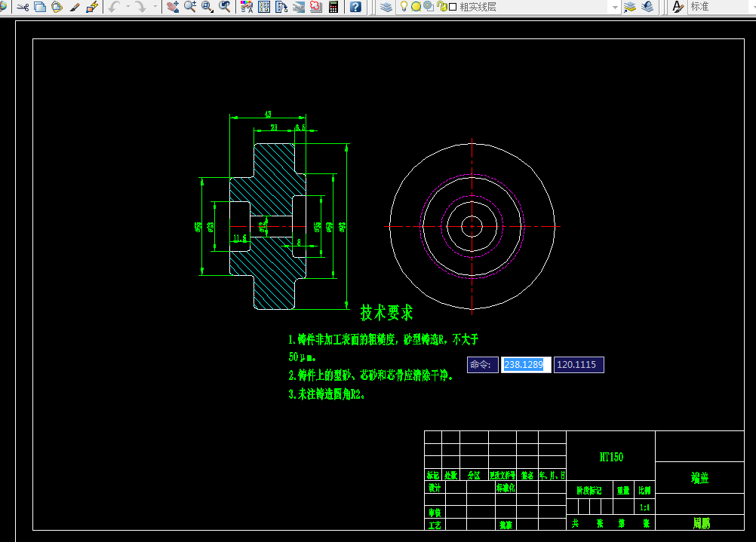Click the white layer color swatch
The height and width of the screenshot is (542, 756).
tap(453, 8)
